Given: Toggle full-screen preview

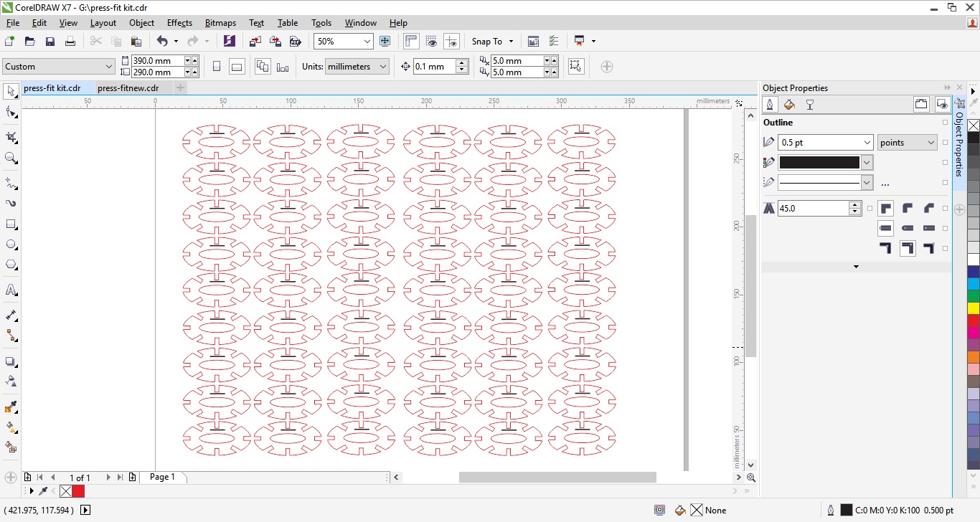Looking at the screenshot, I should point(385,42).
